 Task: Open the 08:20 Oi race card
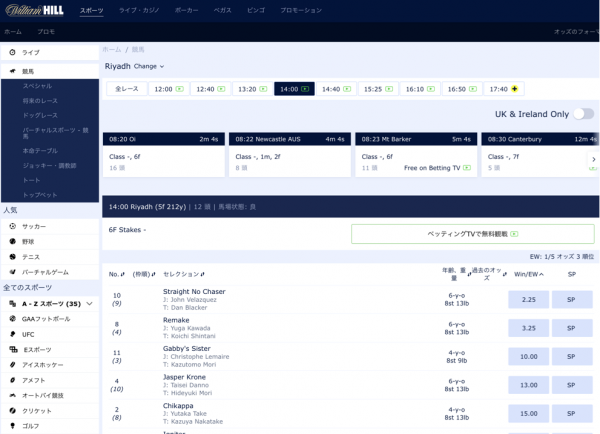[164, 155]
